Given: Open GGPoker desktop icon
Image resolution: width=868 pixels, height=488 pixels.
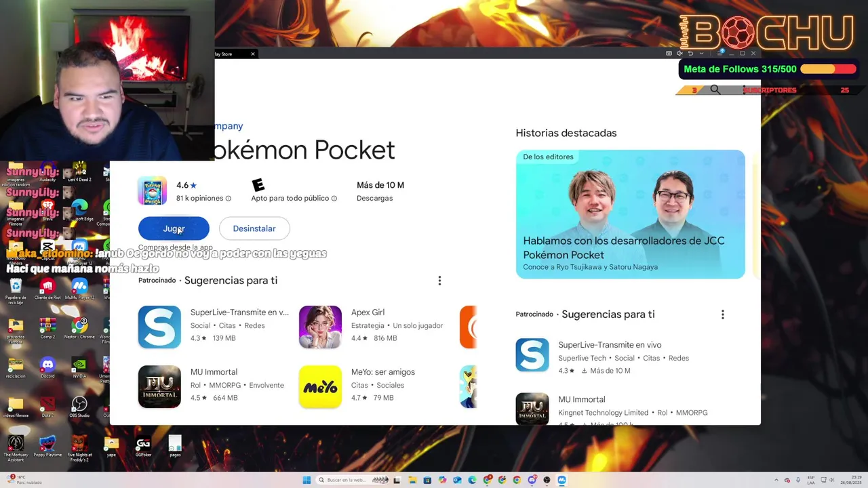Looking at the screenshot, I should tap(143, 446).
